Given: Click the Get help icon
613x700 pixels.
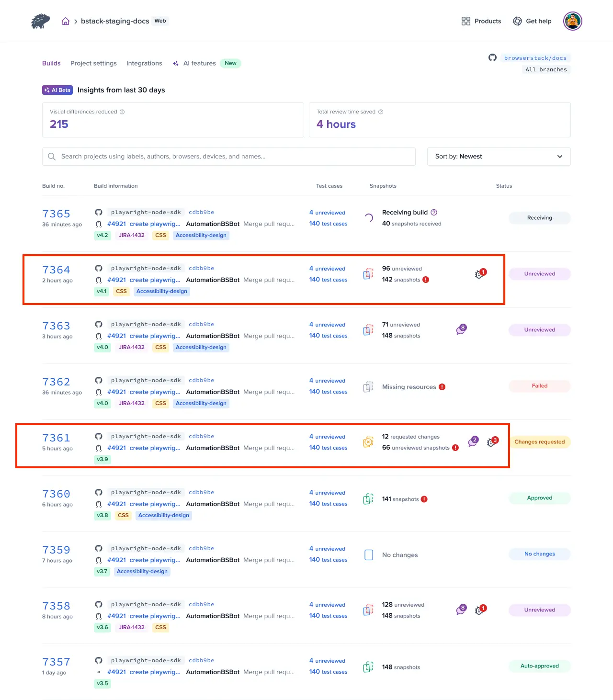Looking at the screenshot, I should tap(517, 21).
